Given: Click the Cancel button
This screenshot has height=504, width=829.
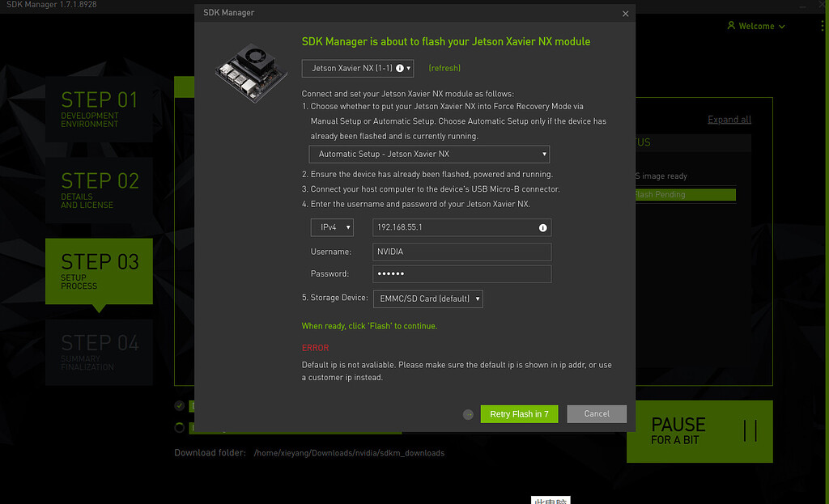Looking at the screenshot, I should point(597,414).
